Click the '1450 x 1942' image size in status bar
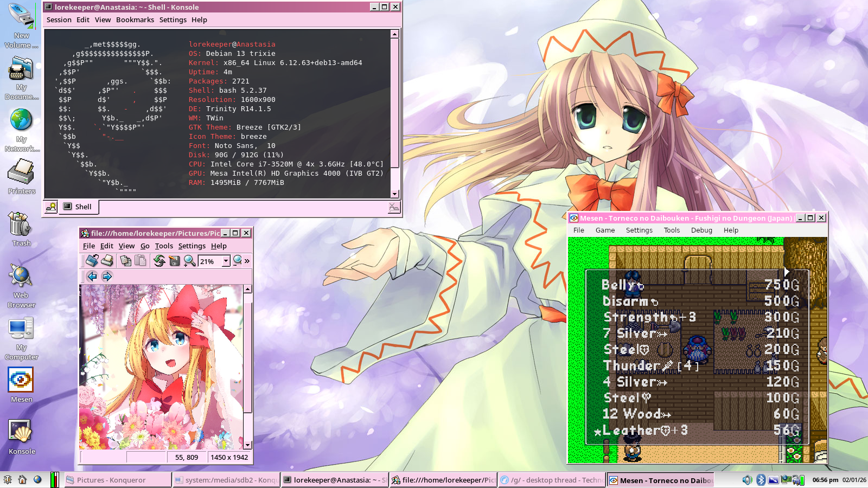868x488 pixels. (229, 458)
